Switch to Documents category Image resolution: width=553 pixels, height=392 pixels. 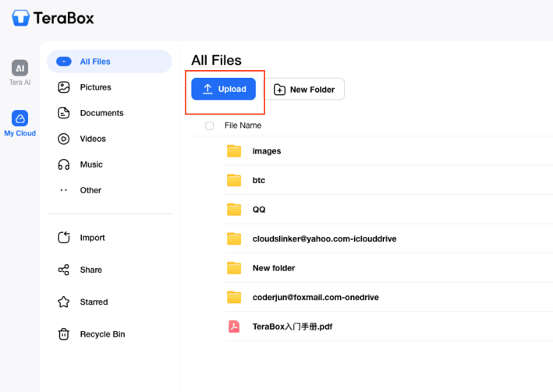[101, 113]
